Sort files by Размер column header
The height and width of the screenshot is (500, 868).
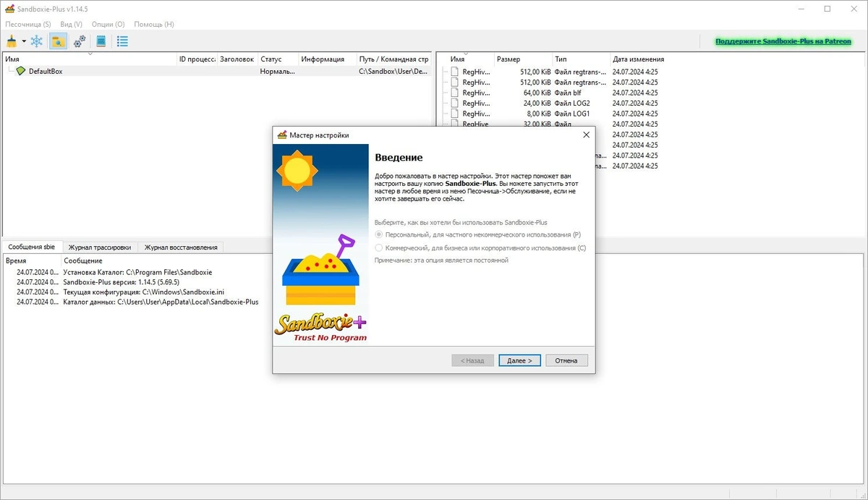coord(523,59)
